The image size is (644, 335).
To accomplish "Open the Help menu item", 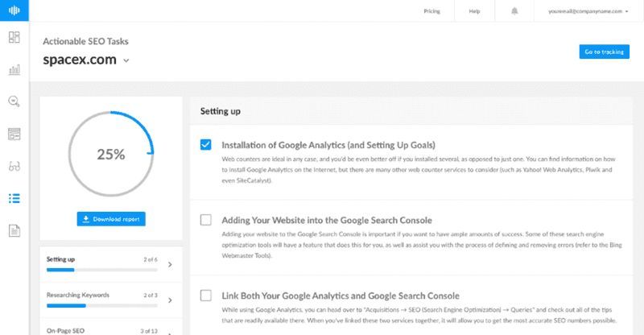I will coord(475,12).
